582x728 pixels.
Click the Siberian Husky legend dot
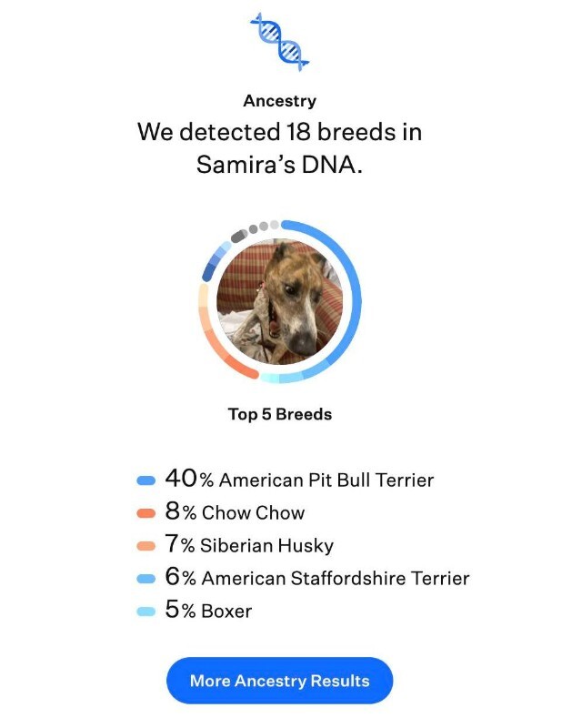tap(145, 544)
